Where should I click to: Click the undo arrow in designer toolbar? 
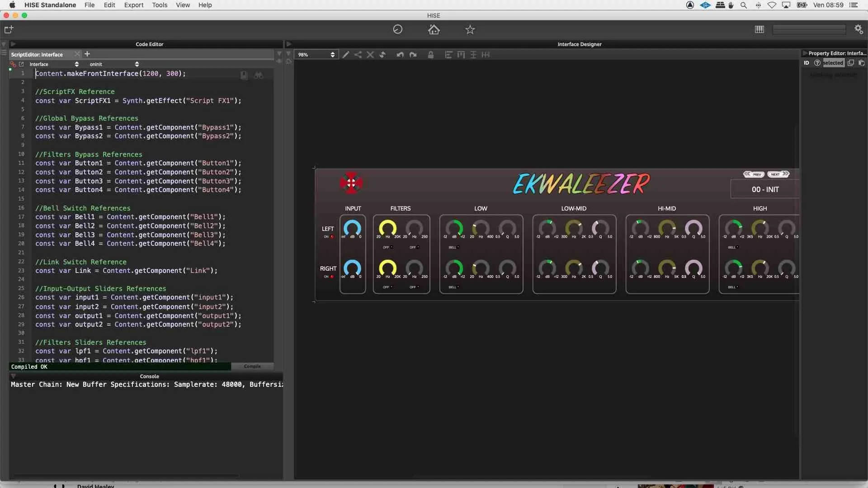(400, 55)
